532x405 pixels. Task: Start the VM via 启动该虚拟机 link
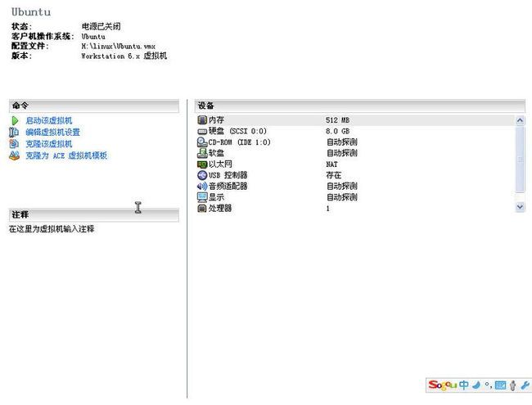49,120
